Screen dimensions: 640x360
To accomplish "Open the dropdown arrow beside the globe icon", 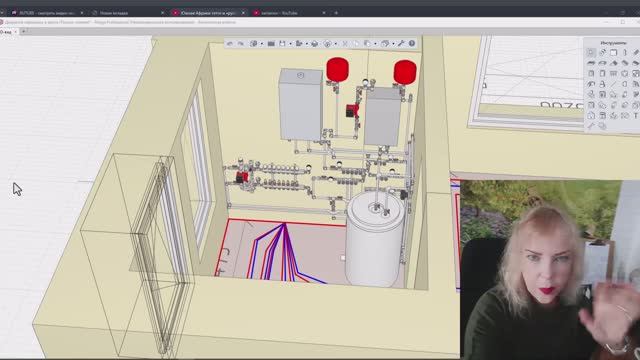I will [x=262, y=44].
